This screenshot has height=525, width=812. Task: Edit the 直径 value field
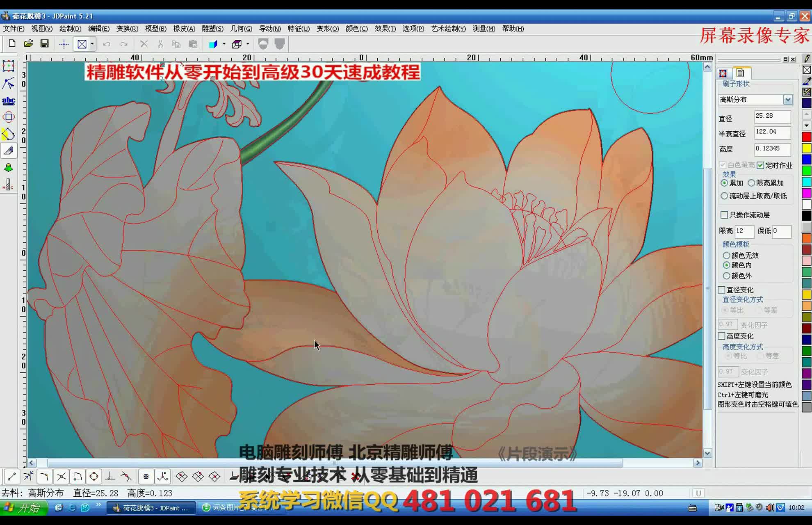772,116
